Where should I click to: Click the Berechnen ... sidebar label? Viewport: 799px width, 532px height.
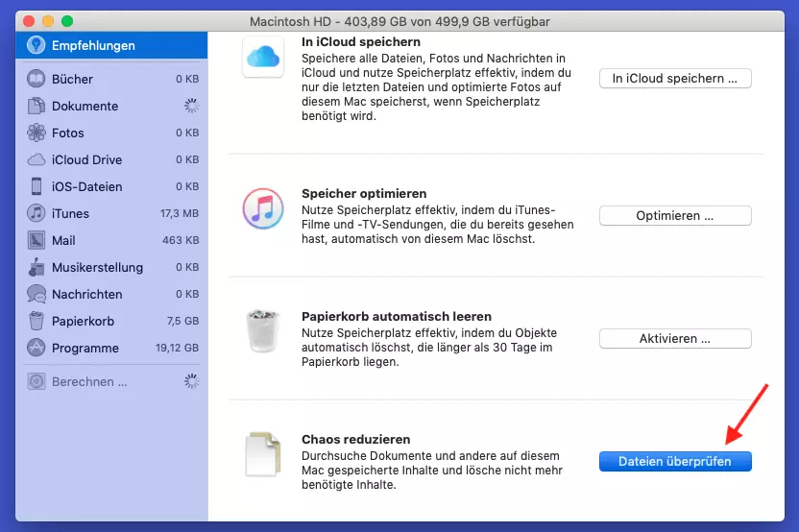coord(89,381)
